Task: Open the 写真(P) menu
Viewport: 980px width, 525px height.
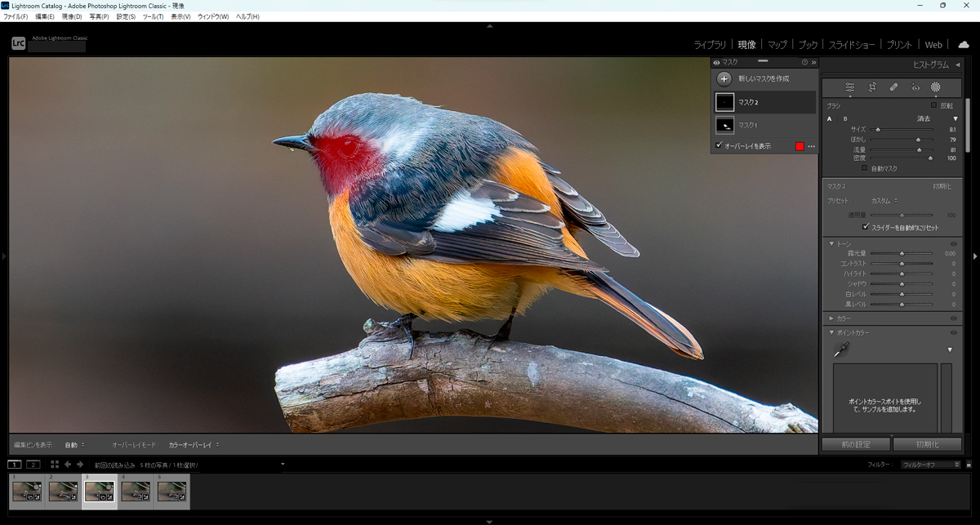Action: 99,16
